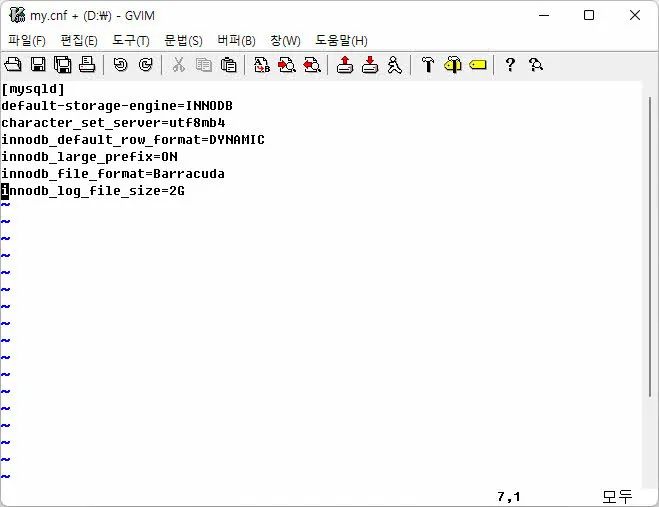Click the Open file toolbar icon
Screen dimensions: 659x507
coord(13,65)
